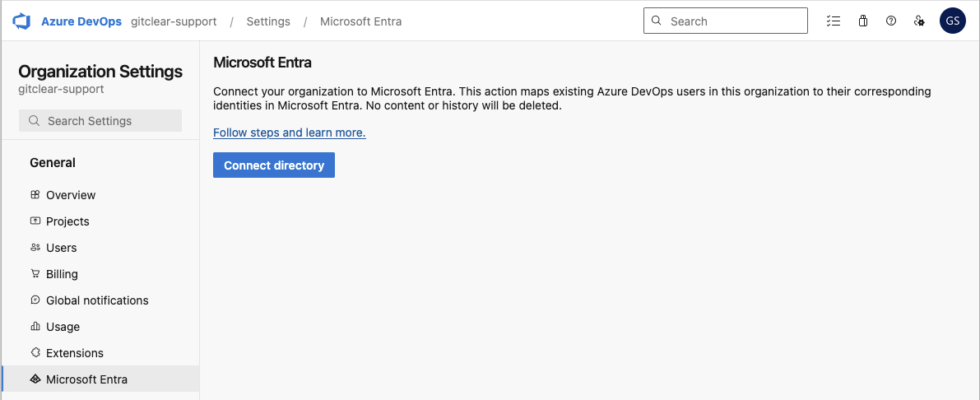Open the Projects settings page
This screenshot has width=980, height=400.
coord(67,221)
